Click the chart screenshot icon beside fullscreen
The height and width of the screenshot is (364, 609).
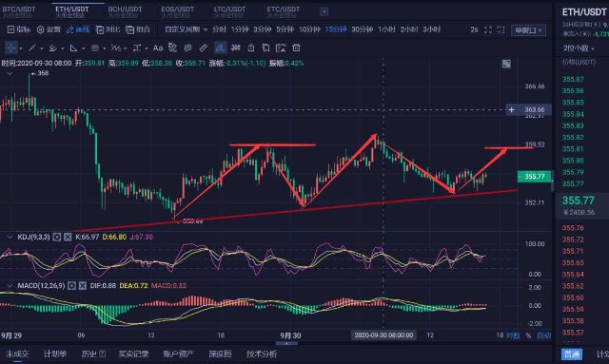tap(501, 29)
